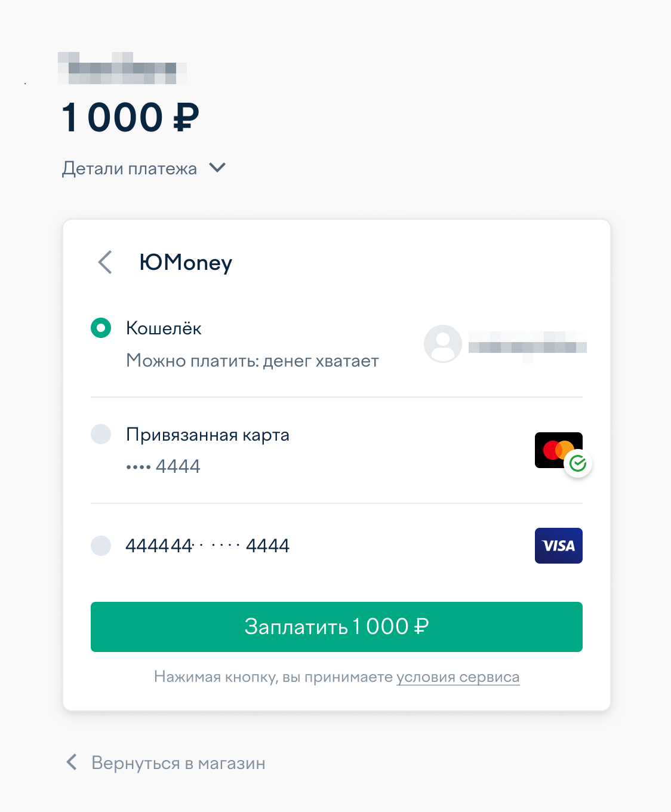Click the Привязанная карта option label
This screenshot has width=671, height=812.
[x=207, y=435]
